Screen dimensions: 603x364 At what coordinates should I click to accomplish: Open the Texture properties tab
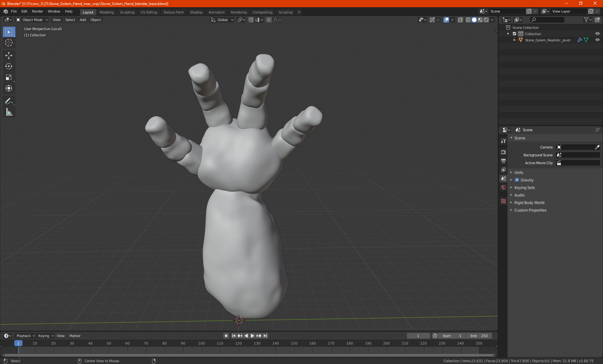(503, 201)
